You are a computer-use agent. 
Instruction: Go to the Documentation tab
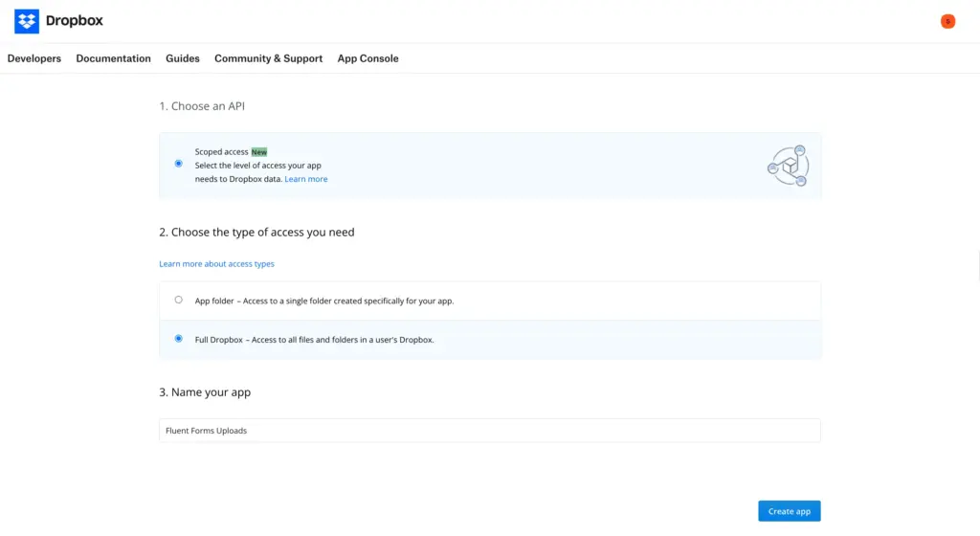tap(113, 58)
